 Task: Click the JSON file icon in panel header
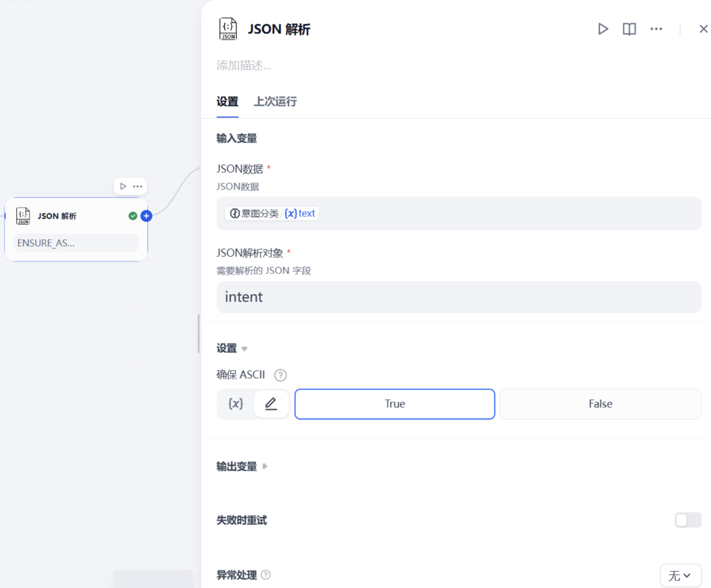[228, 29]
